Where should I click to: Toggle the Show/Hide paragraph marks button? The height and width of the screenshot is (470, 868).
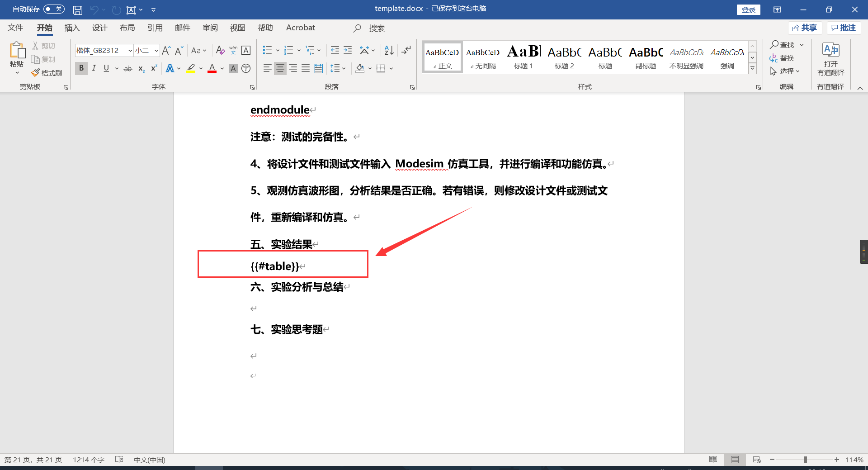click(x=406, y=50)
